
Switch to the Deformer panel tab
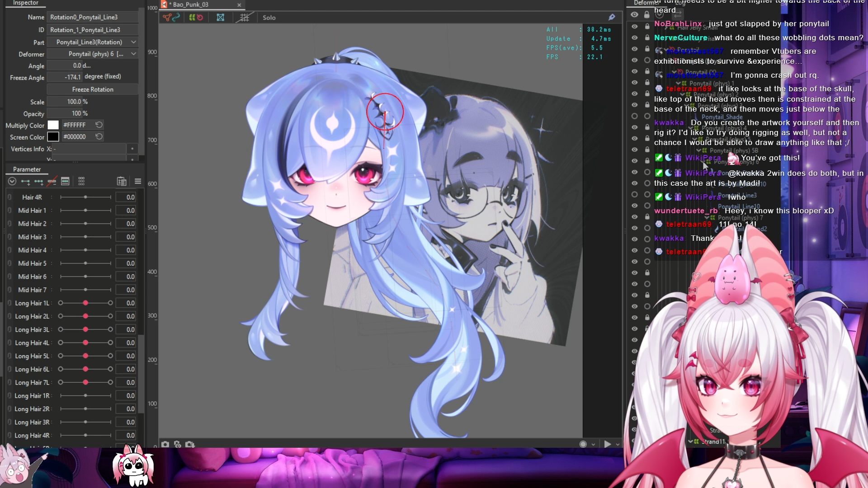[x=646, y=3]
